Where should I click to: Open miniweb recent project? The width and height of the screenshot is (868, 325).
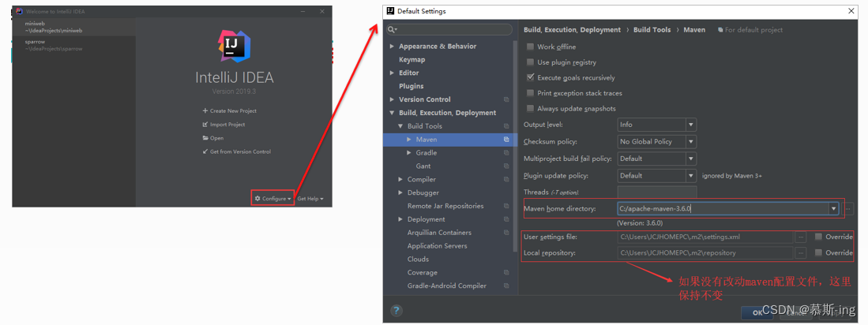(73, 27)
